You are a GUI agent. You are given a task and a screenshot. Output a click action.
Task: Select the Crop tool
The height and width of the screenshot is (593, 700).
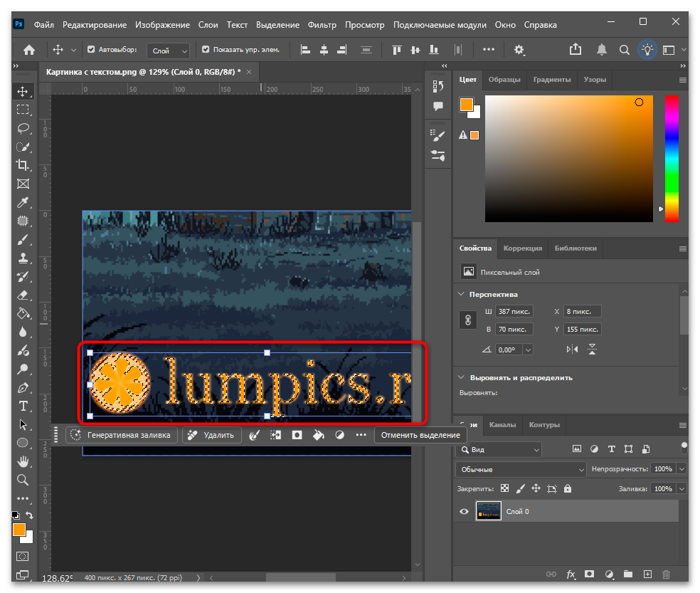pos(23,165)
